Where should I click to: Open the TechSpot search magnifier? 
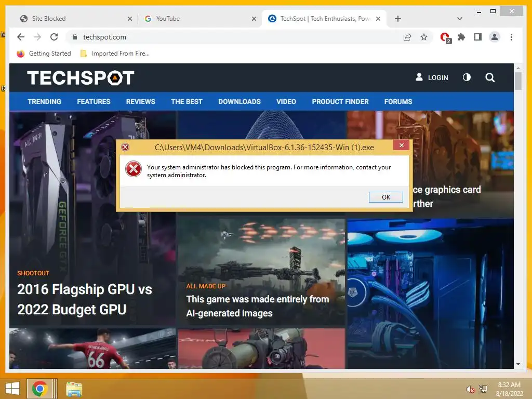pos(489,78)
